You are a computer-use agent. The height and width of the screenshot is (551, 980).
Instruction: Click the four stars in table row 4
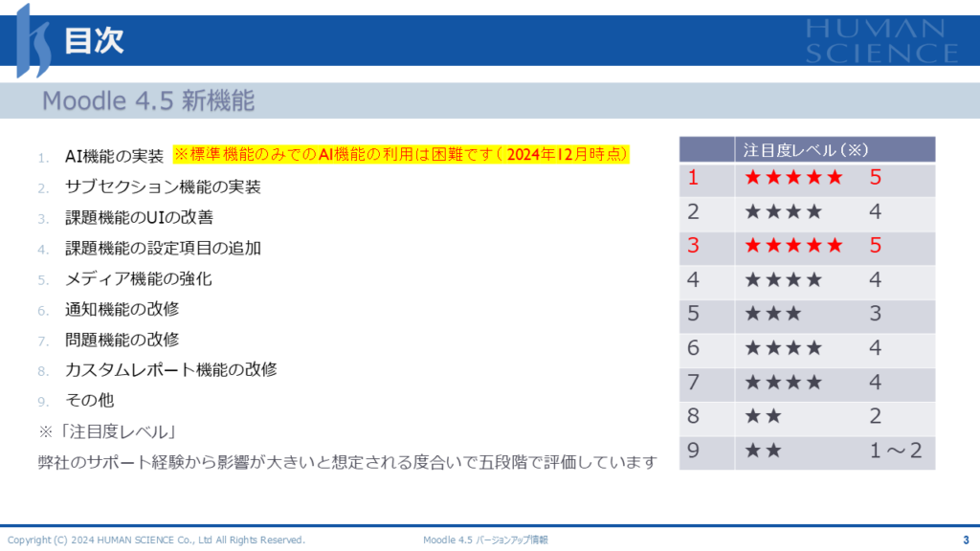coord(784,280)
